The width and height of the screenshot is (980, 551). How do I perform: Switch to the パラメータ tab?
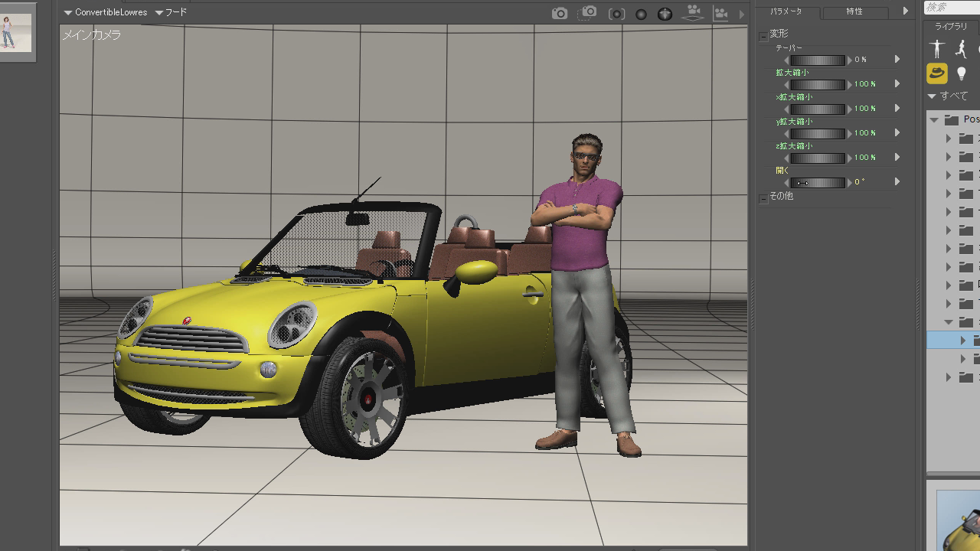786,11
